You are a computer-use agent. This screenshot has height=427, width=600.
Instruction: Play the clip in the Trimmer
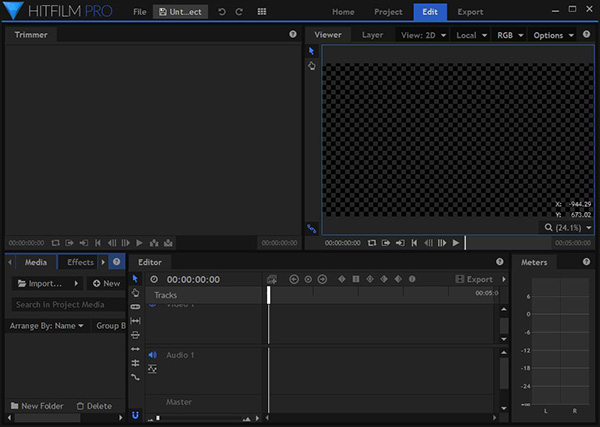coord(139,243)
